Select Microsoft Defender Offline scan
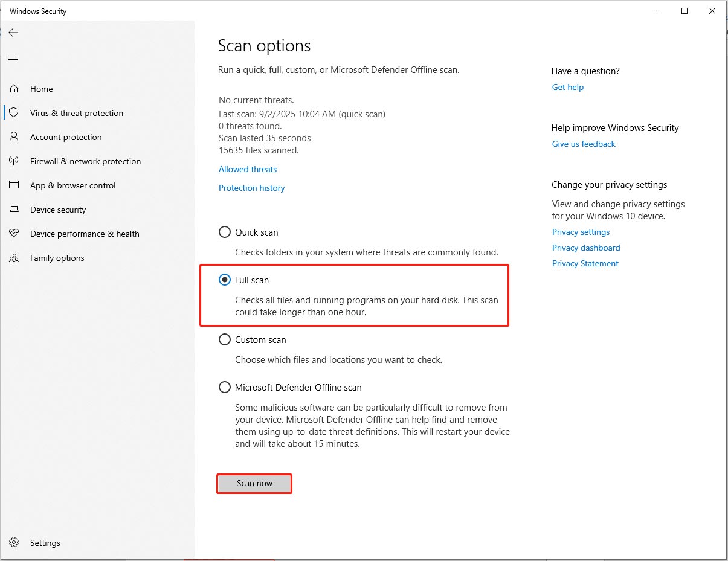Image resolution: width=728 pixels, height=561 pixels. click(224, 387)
